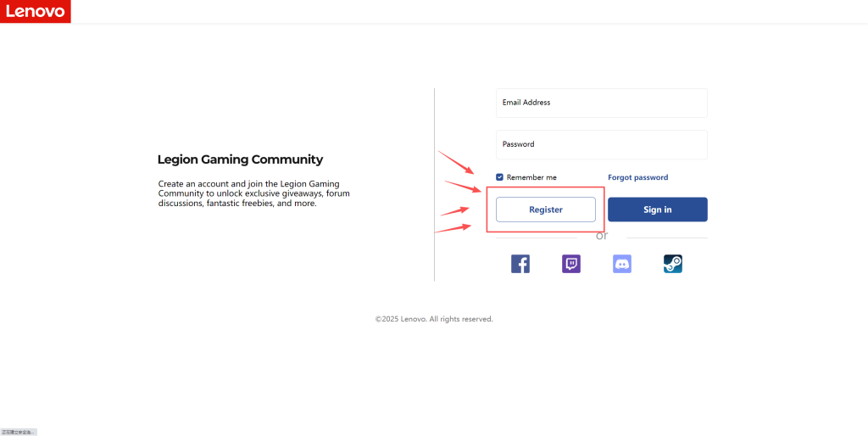Viewport: 868px width, 436px height.
Task: Uncheck the Remember me checkbox
Action: pos(500,177)
